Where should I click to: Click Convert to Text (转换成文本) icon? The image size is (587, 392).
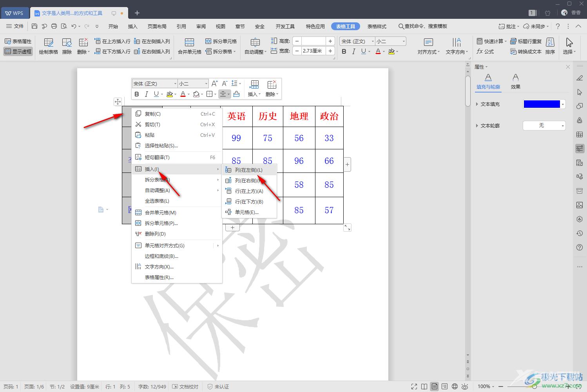point(526,51)
